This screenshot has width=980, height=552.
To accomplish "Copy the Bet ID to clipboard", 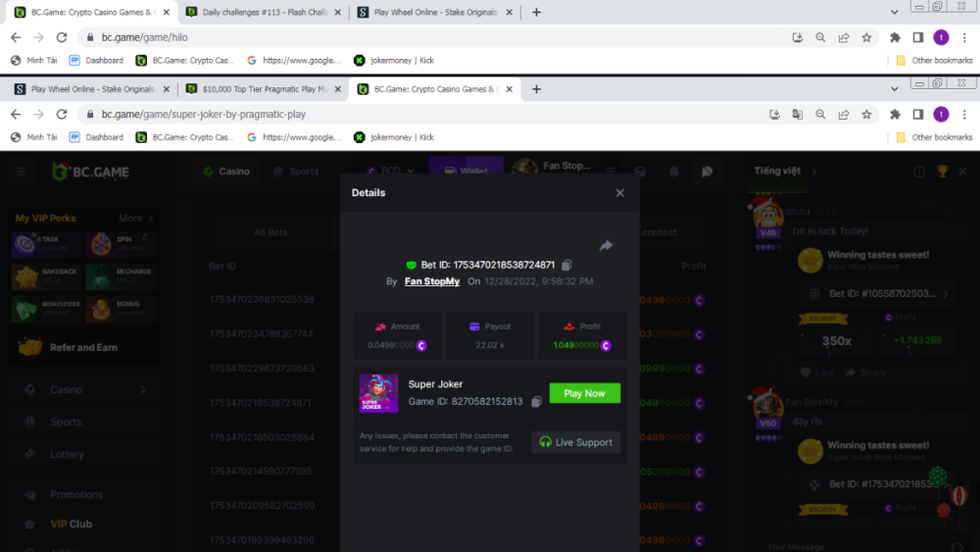I will tap(567, 266).
